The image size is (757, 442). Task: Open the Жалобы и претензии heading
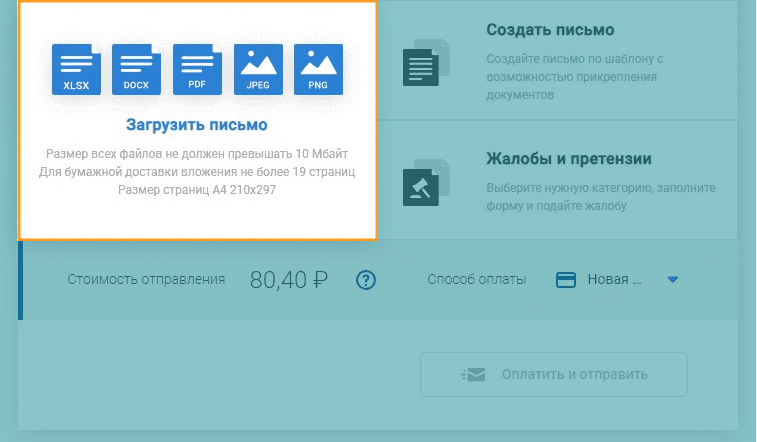click(x=569, y=159)
